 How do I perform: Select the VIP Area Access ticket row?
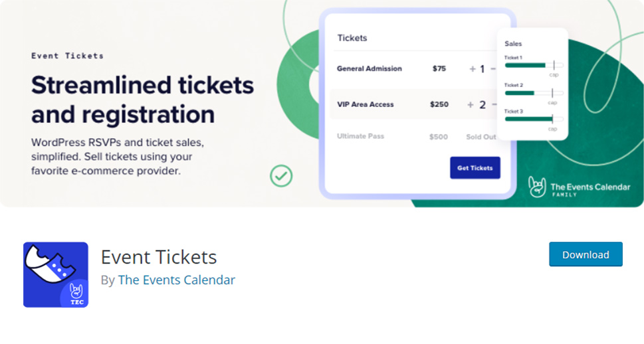415,104
